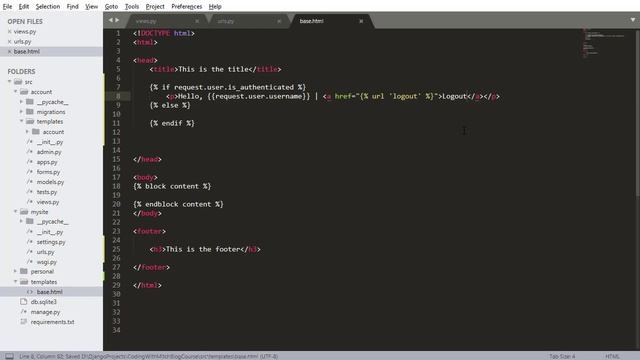This screenshot has width=640, height=360.
Task: Open forms.py in the sidebar
Action: [x=48, y=172]
